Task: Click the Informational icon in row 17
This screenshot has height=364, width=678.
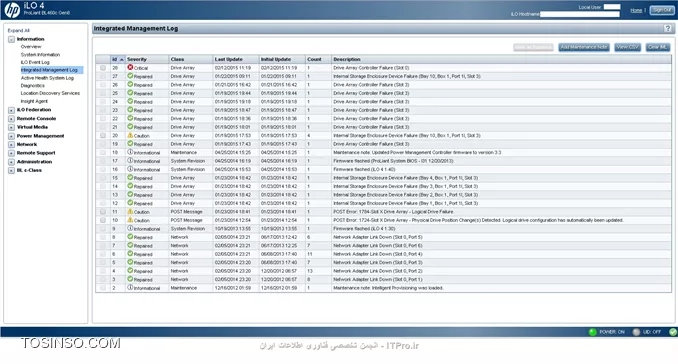Action: [x=130, y=160]
